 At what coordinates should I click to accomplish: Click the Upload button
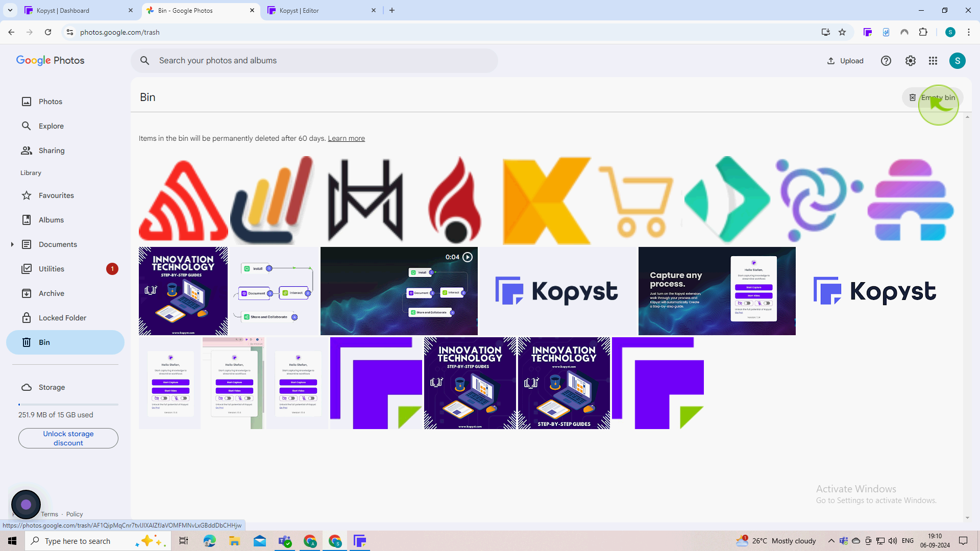[845, 61]
